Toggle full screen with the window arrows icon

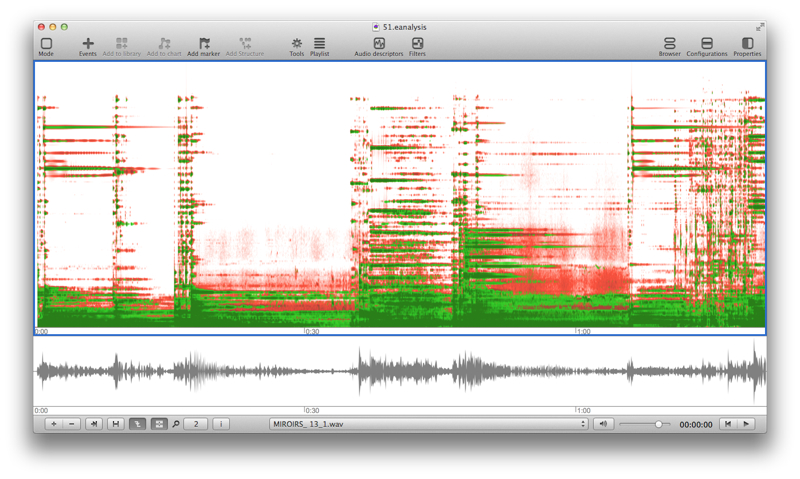click(760, 27)
